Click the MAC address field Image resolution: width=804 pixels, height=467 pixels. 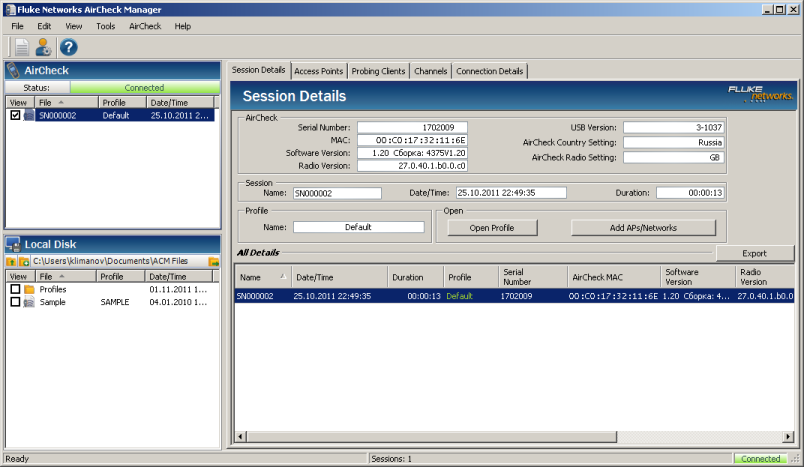[x=412, y=140]
